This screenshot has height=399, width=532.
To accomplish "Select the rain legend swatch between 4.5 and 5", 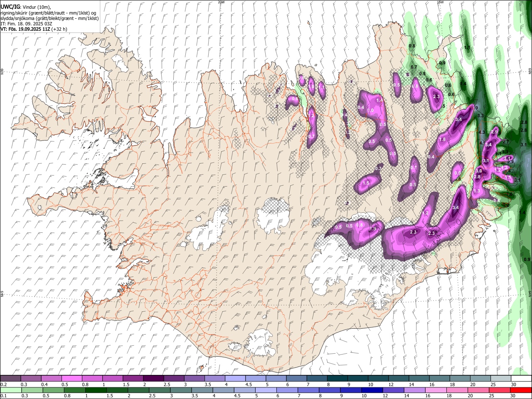I will [245, 390].
